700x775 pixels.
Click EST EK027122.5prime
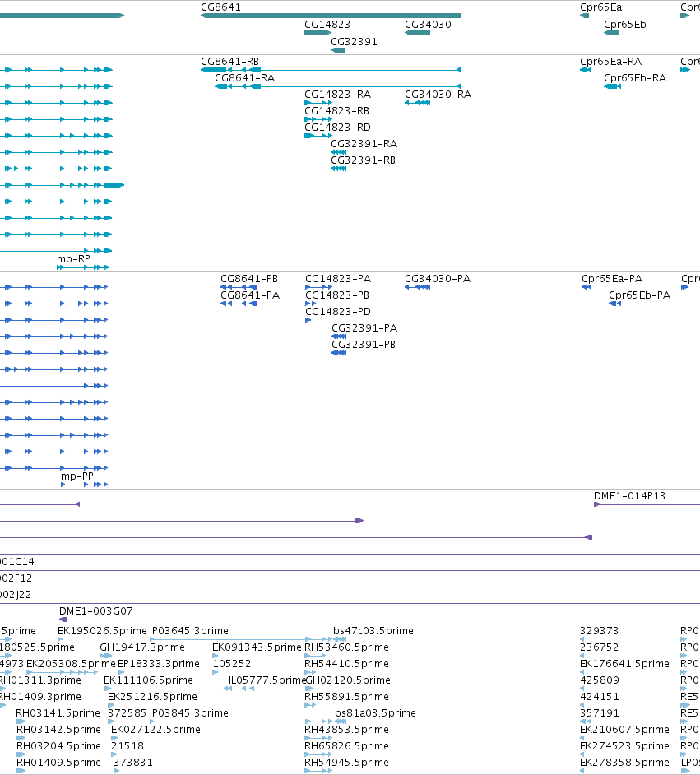pyautogui.click(x=155, y=730)
